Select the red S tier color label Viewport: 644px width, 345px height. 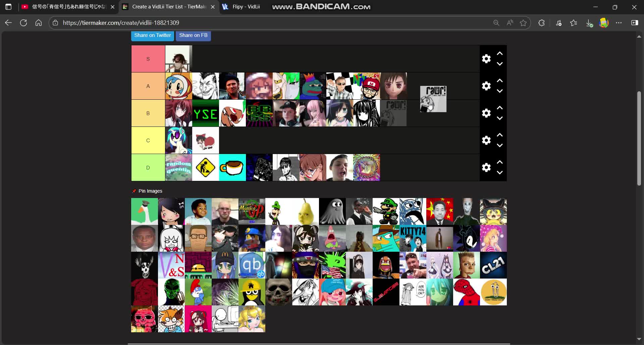click(148, 58)
